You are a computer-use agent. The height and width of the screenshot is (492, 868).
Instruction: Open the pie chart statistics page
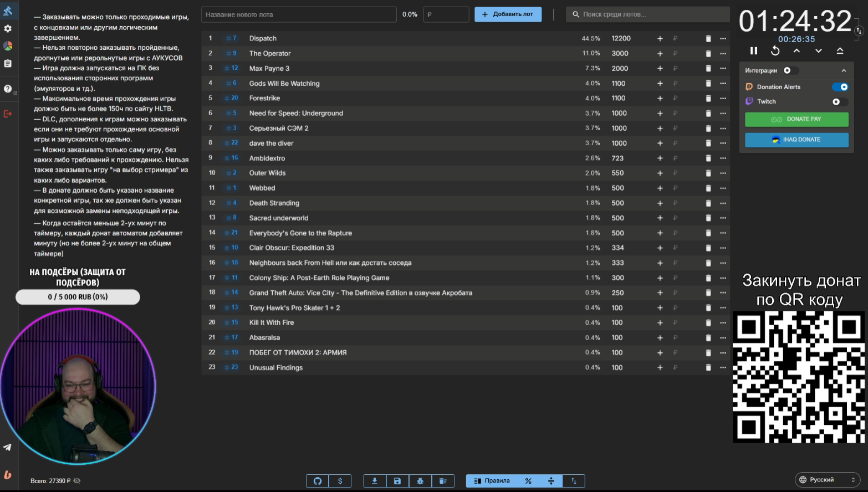(8, 46)
